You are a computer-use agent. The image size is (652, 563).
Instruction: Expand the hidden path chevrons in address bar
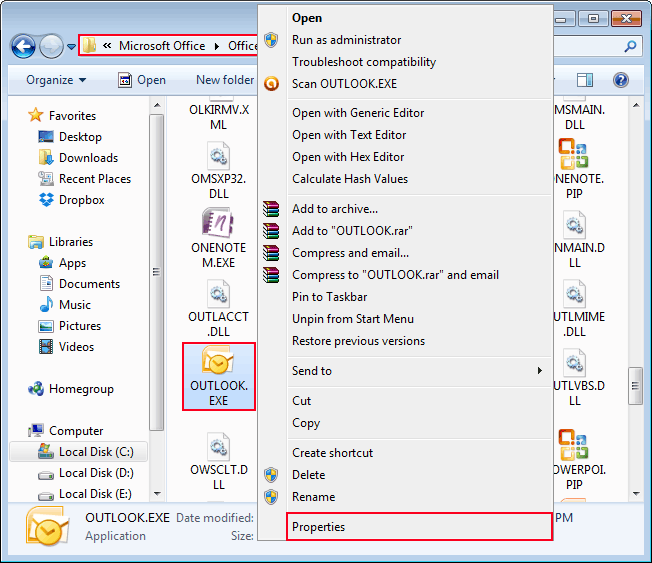[x=107, y=45]
